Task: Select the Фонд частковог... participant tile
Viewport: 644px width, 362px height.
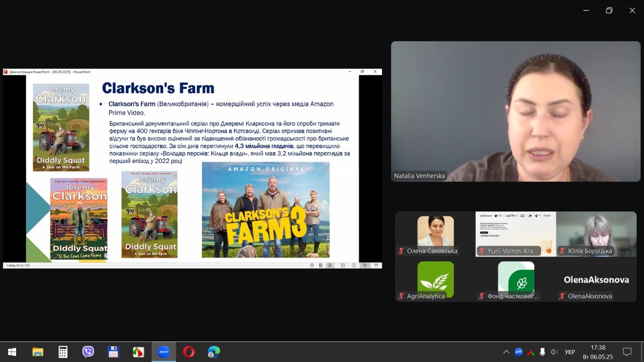Action: [516, 279]
